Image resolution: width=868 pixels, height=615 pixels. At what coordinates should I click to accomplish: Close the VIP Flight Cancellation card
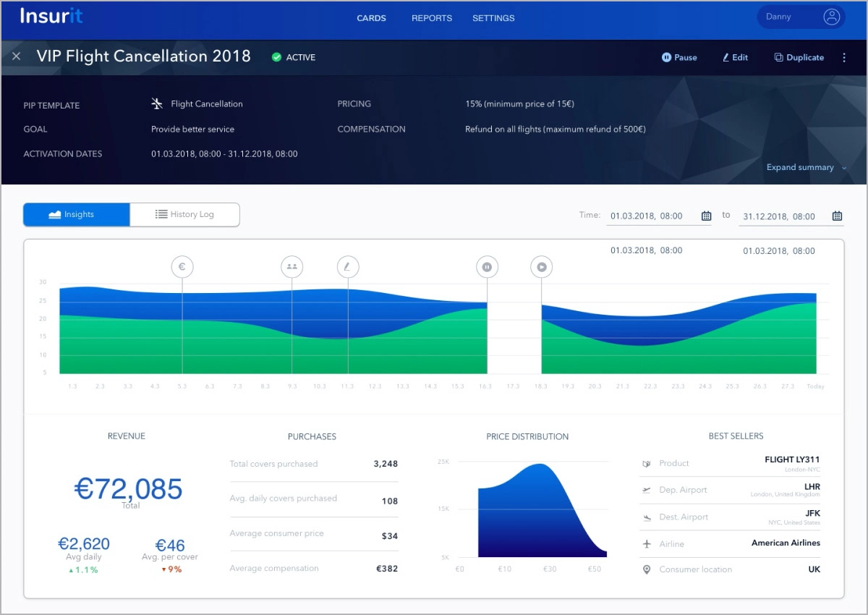click(17, 56)
